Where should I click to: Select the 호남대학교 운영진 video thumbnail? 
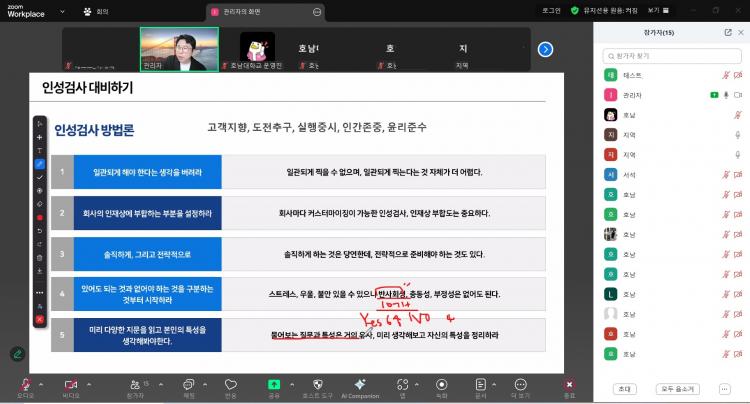(257, 49)
